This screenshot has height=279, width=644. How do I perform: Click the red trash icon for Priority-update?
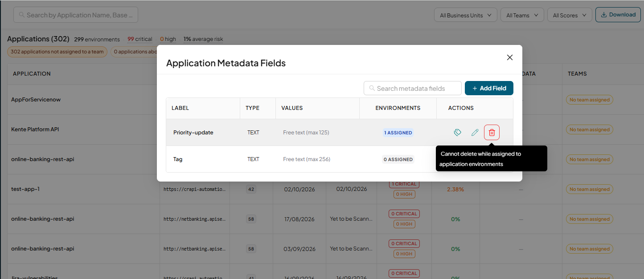pyautogui.click(x=492, y=133)
